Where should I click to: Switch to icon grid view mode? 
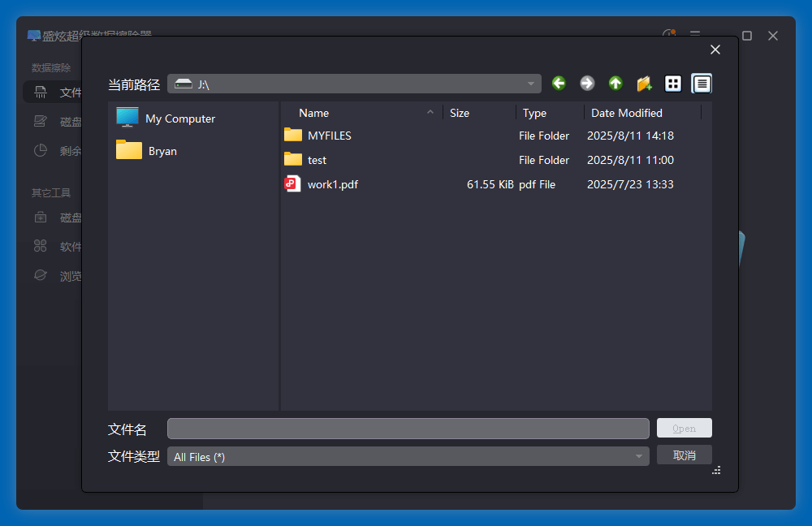click(673, 84)
